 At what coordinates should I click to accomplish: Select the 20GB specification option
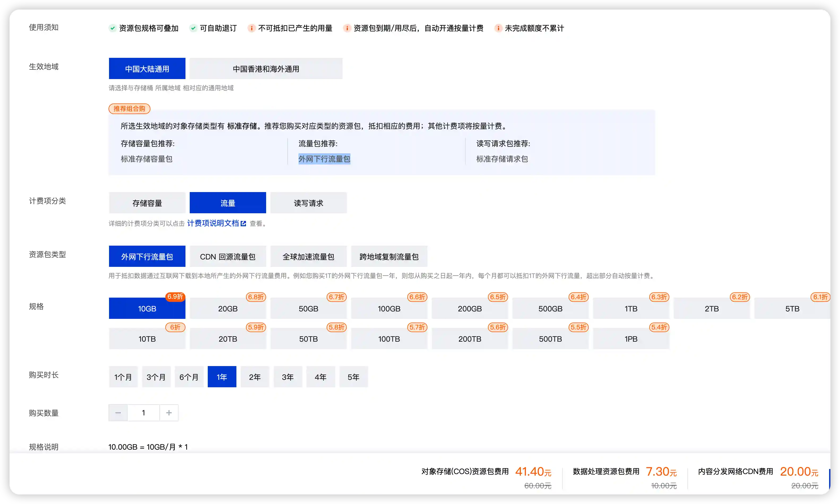pyautogui.click(x=228, y=309)
